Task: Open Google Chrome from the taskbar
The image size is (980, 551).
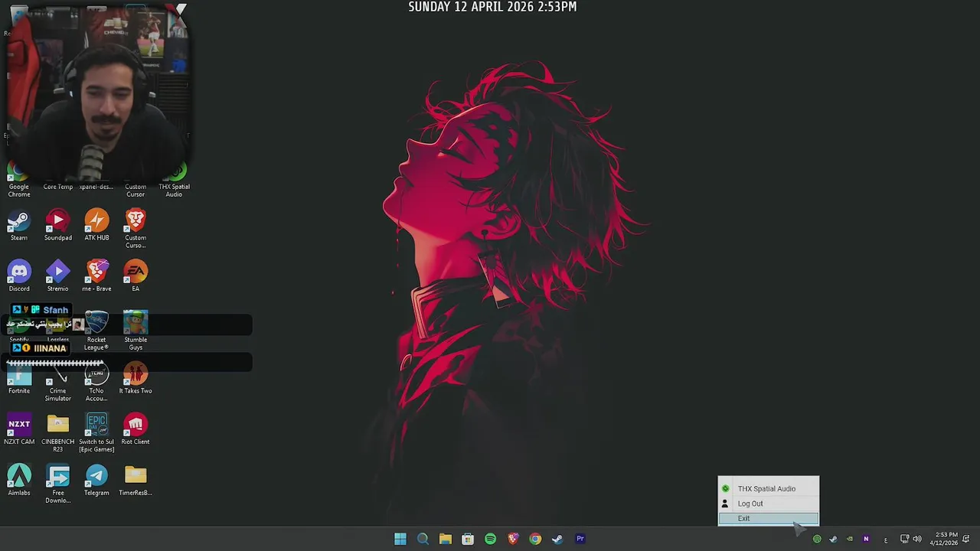Action: tap(535, 539)
